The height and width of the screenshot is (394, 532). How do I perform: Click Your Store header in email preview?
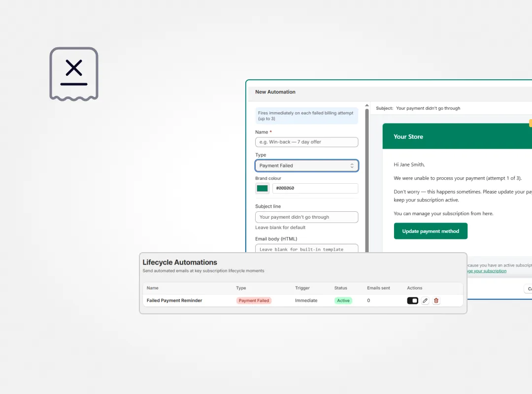[408, 137]
